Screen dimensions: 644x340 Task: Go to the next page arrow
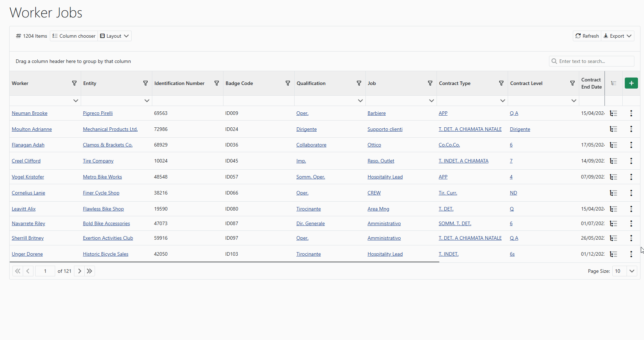79,271
